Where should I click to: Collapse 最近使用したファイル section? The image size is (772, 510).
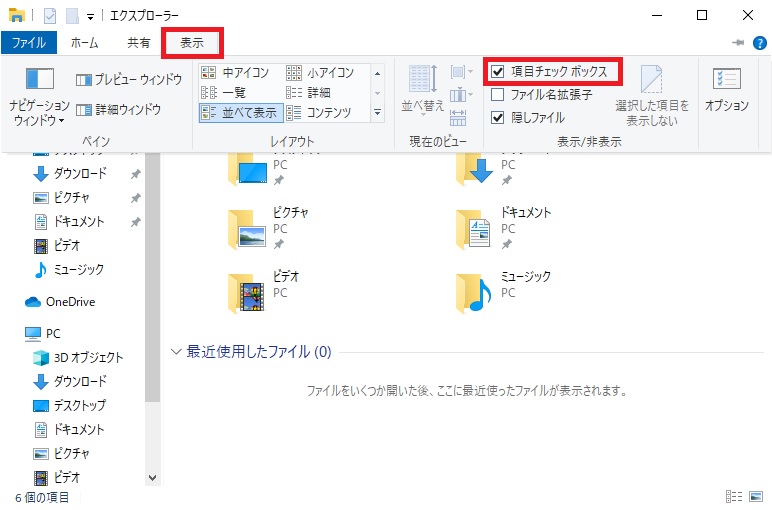tap(176, 351)
